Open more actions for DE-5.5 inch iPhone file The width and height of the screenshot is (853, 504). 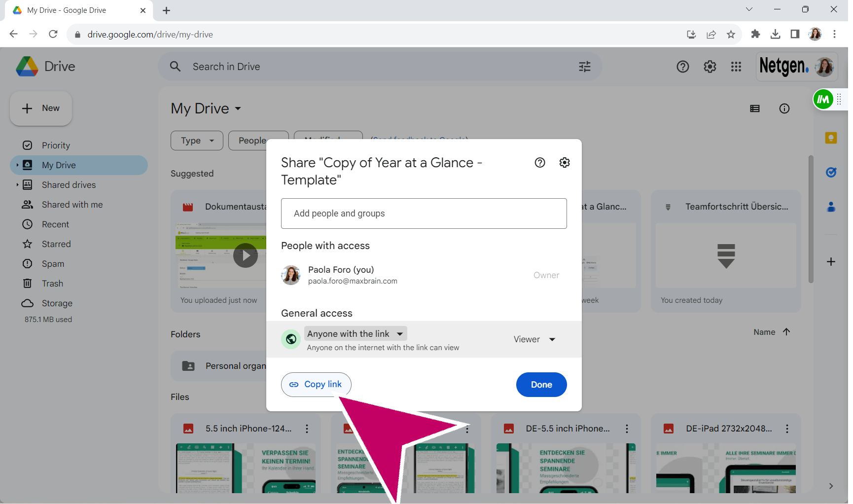627,429
